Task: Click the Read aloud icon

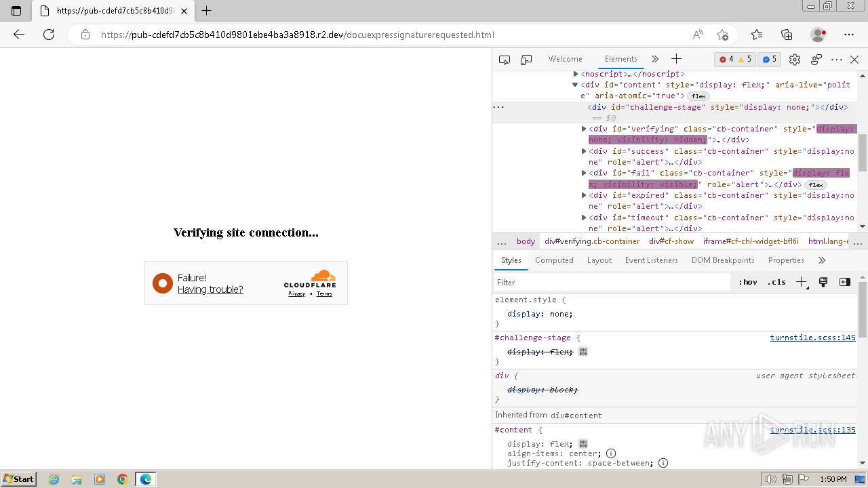Action: [x=698, y=35]
